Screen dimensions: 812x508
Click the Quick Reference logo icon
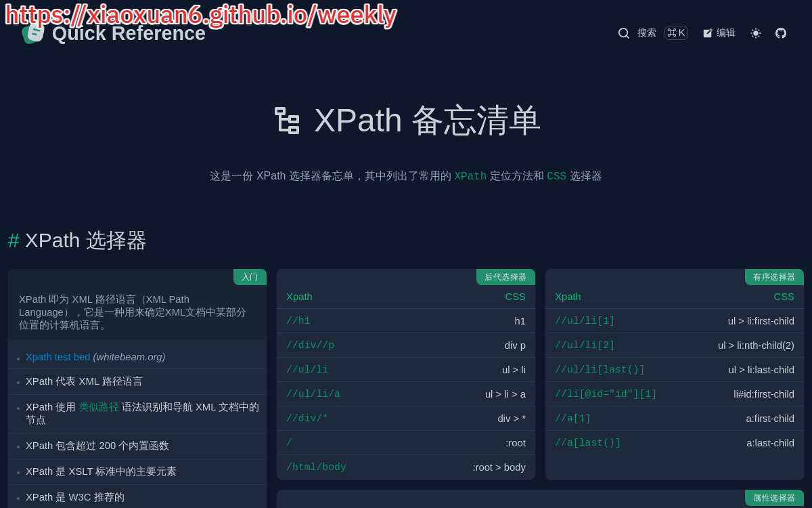32,33
